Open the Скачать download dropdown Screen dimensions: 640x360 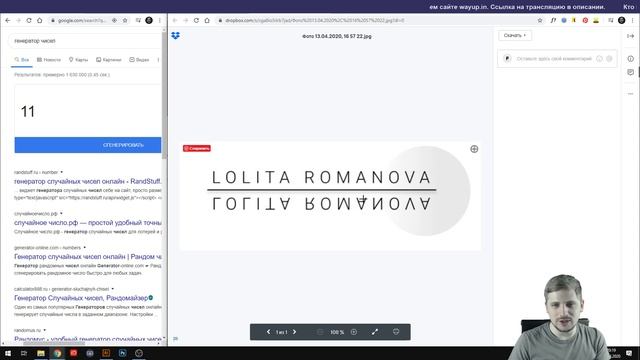[515, 36]
